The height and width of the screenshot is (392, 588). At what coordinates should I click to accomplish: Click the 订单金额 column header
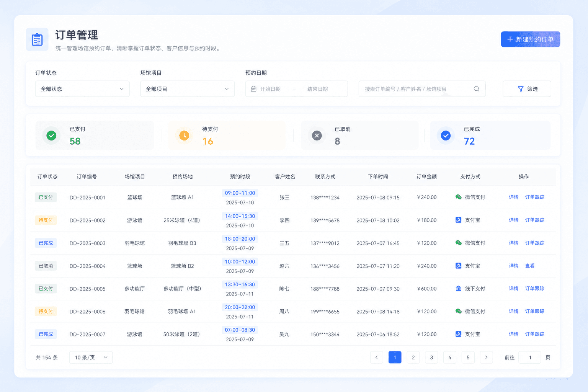pos(426,176)
